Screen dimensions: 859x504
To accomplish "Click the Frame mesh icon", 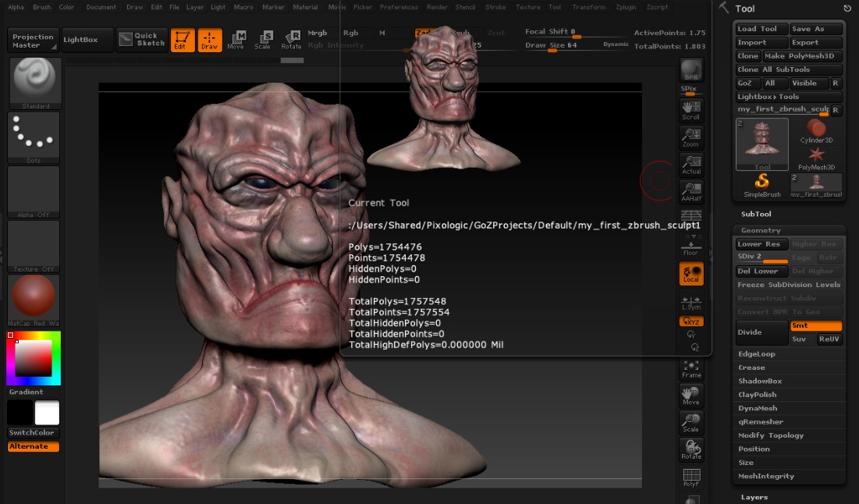I will [x=691, y=369].
